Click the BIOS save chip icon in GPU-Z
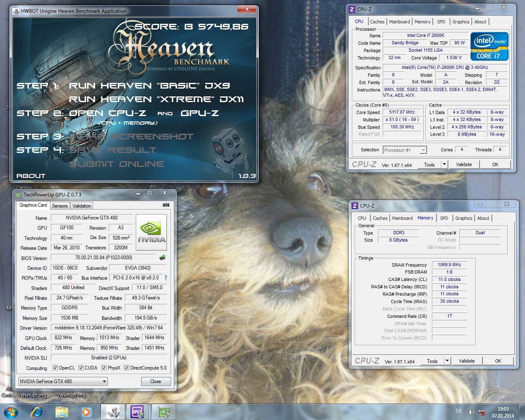Screen dimensions: 525x420 [x=162, y=258]
